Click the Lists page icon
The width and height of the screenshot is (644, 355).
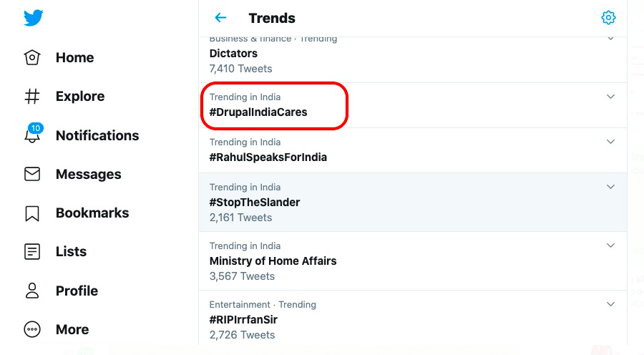[x=32, y=252]
